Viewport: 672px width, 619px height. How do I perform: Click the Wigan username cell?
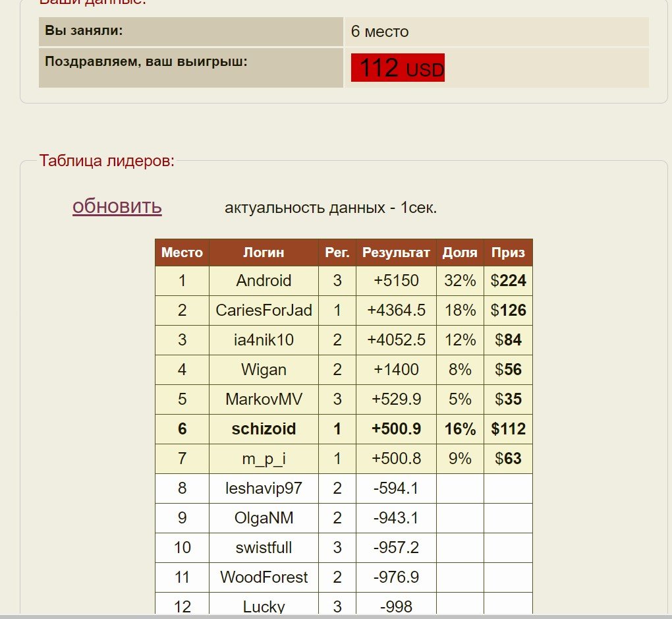(263, 370)
